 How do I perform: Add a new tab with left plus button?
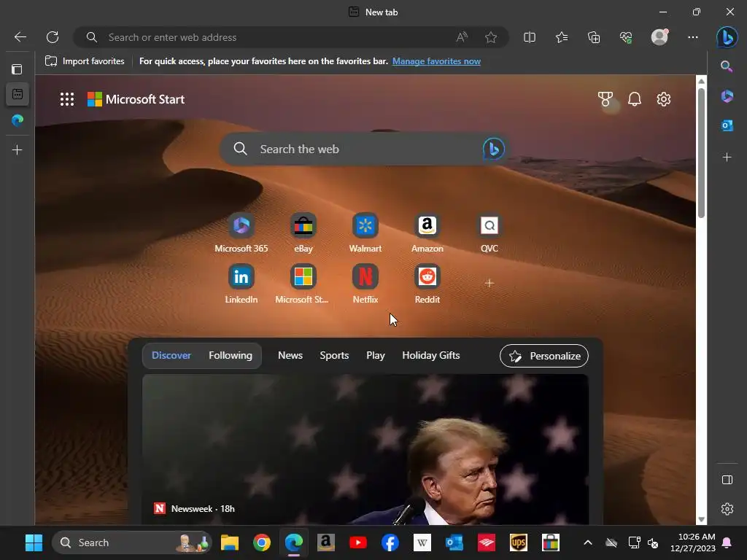18,150
